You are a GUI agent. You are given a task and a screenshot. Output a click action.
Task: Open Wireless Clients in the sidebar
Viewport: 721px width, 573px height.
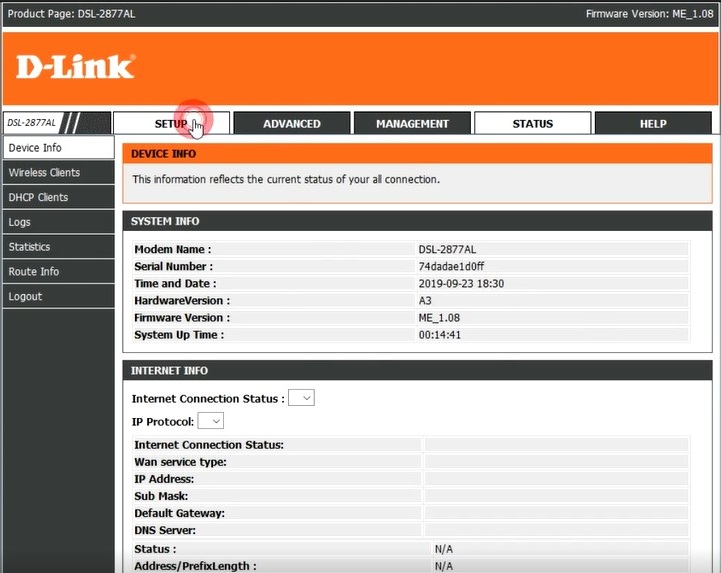coord(58,172)
